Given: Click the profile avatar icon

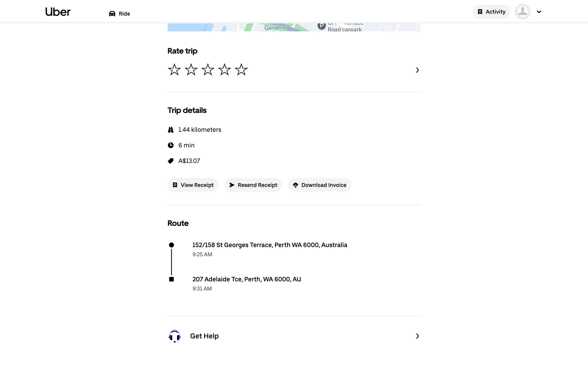Looking at the screenshot, I should pos(522,12).
